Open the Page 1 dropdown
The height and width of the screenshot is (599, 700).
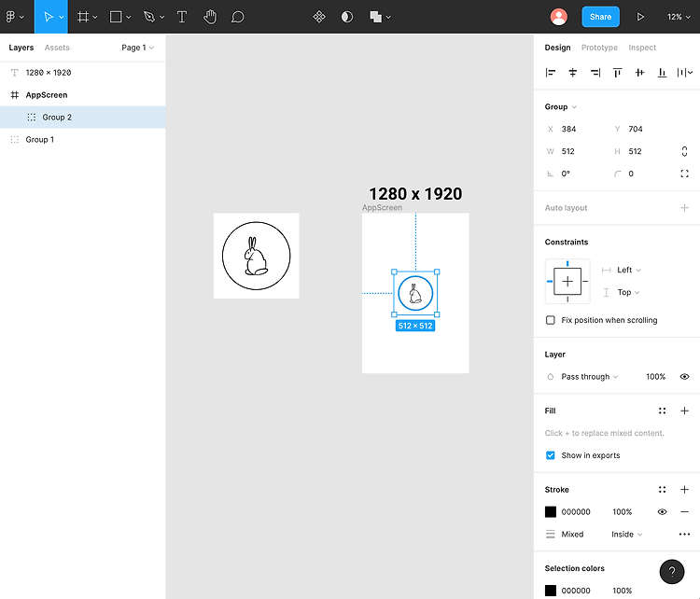(137, 48)
